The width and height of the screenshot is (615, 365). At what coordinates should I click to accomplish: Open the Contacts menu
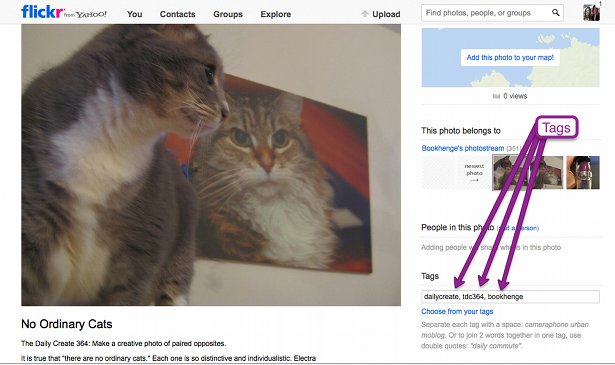[177, 14]
